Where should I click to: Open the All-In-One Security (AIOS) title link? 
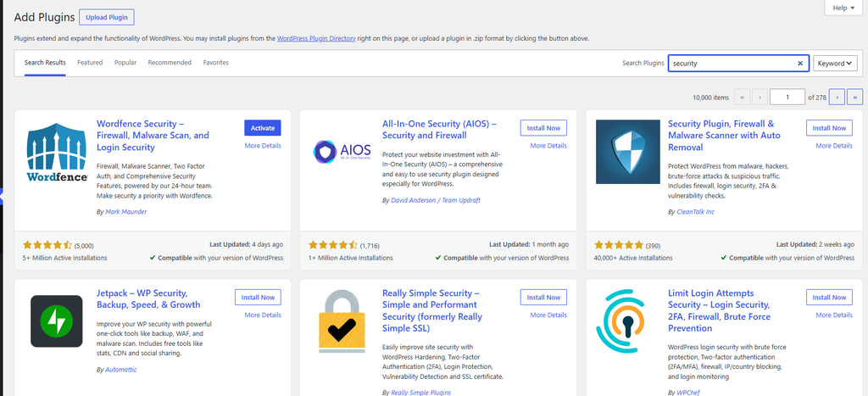(x=439, y=130)
